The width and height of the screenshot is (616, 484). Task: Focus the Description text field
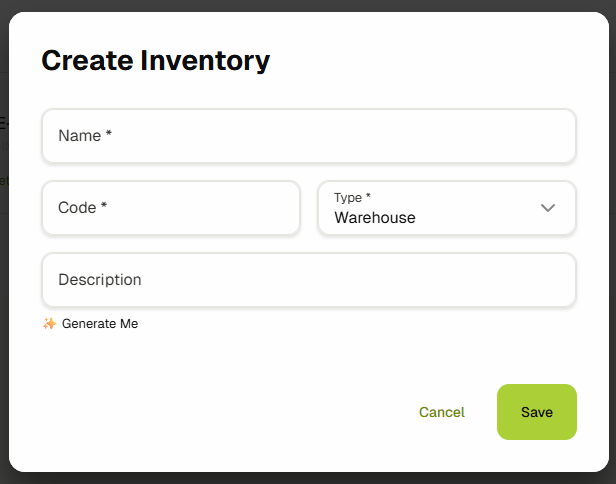pyautogui.click(x=308, y=280)
